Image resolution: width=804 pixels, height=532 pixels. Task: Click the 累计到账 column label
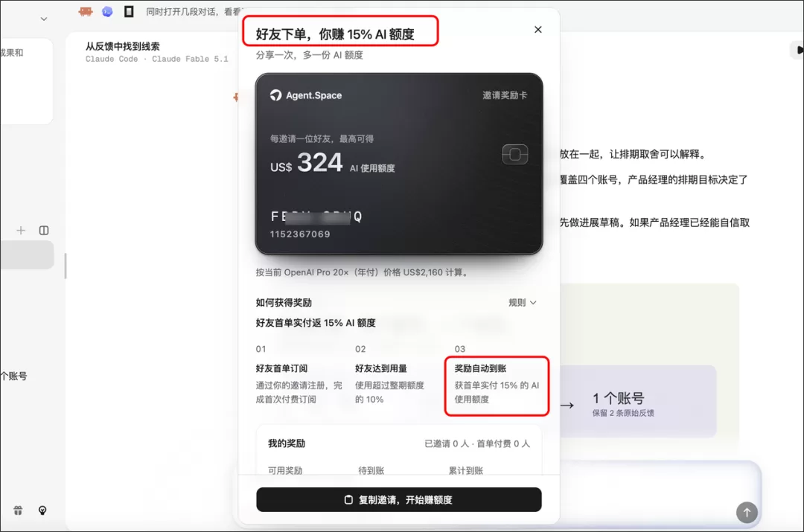(465, 470)
